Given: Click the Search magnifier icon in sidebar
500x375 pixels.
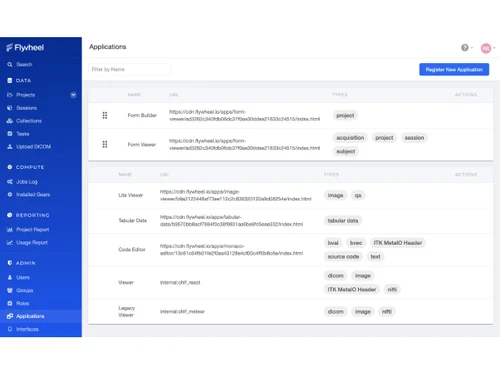Looking at the screenshot, I should click(x=10, y=64).
